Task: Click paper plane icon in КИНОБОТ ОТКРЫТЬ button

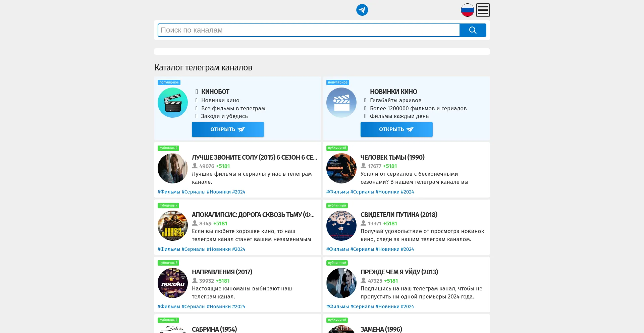Action: coord(241,129)
